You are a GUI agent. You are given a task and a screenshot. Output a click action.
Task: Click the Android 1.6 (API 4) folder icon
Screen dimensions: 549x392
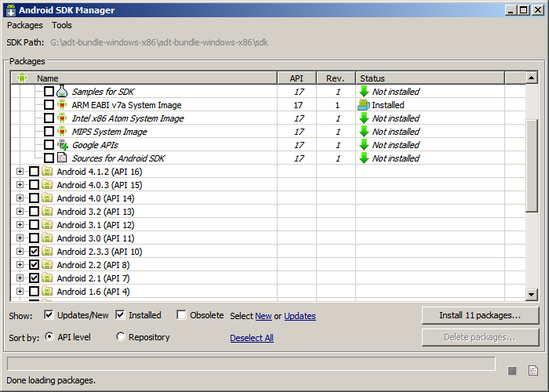(x=47, y=291)
